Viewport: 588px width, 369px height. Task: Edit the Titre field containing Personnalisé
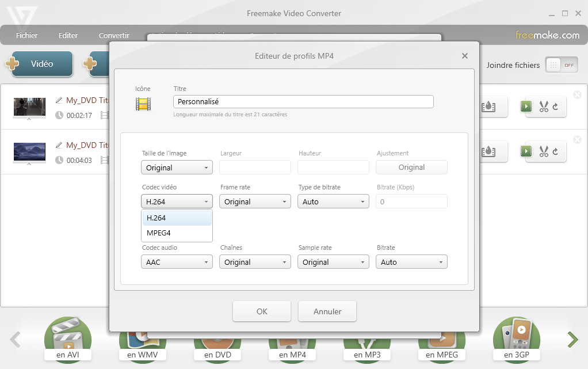pos(303,102)
